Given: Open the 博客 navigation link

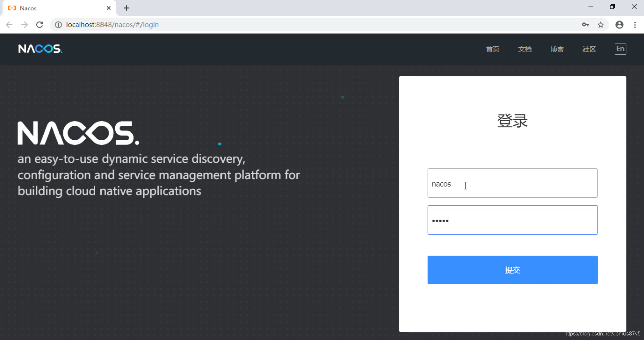Looking at the screenshot, I should coord(557,49).
